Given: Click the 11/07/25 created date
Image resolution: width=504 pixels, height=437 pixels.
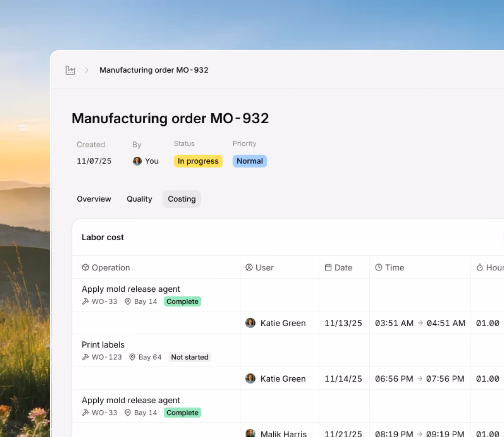Looking at the screenshot, I should pyautogui.click(x=94, y=161).
